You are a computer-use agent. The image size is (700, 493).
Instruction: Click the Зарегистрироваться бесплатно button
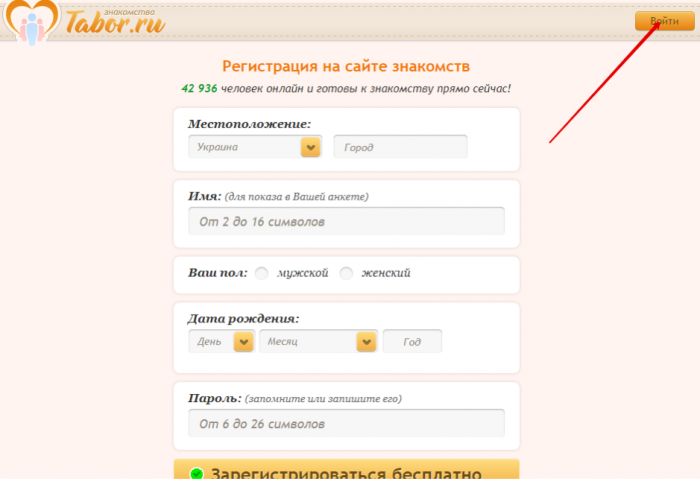click(346, 469)
